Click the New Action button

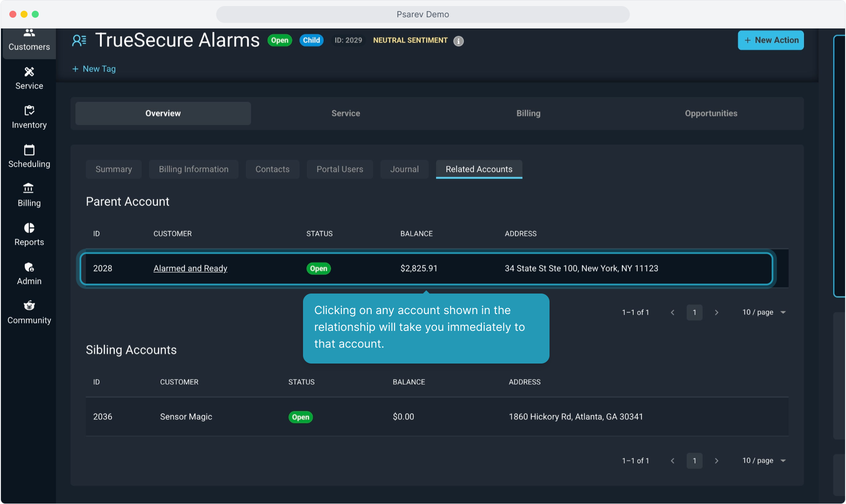point(770,40)
